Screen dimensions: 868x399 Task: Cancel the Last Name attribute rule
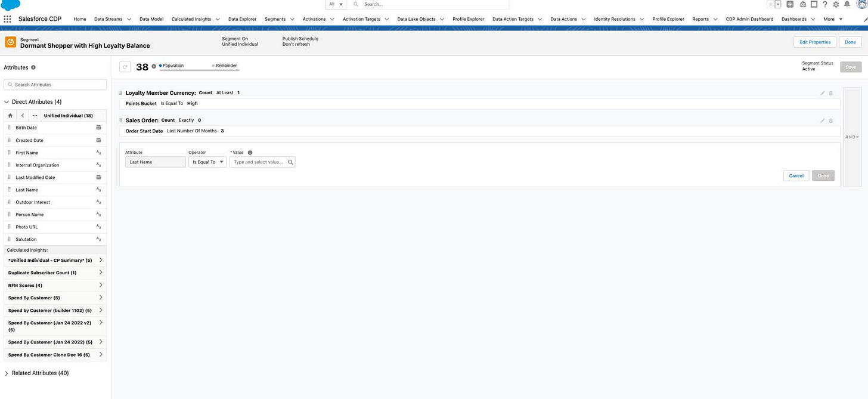[796, 175]
